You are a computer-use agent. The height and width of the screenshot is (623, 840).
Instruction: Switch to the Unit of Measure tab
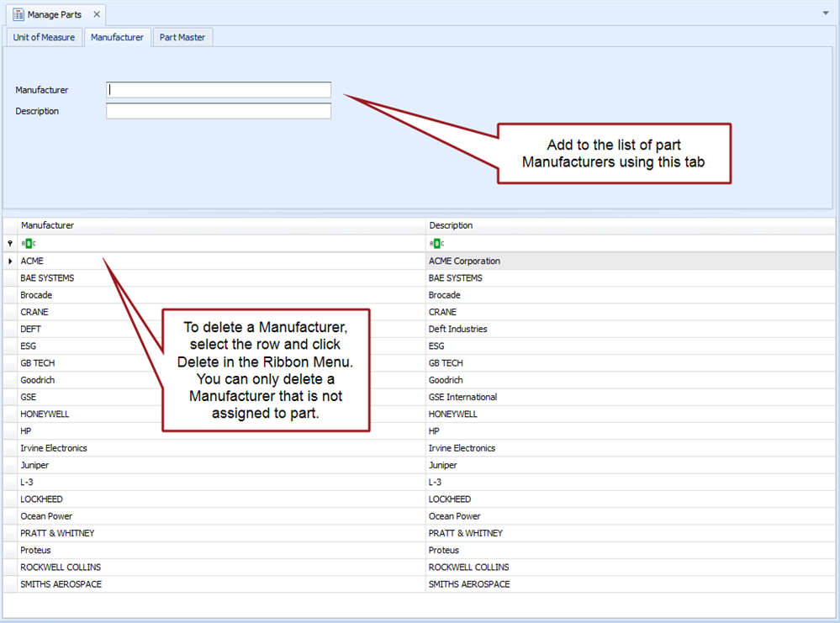[x=44, y=37]
